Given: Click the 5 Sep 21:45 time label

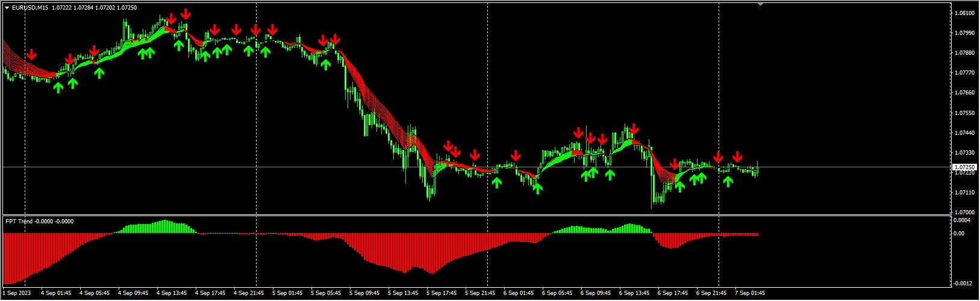Looking at the screenshot, I should (481, 294).
